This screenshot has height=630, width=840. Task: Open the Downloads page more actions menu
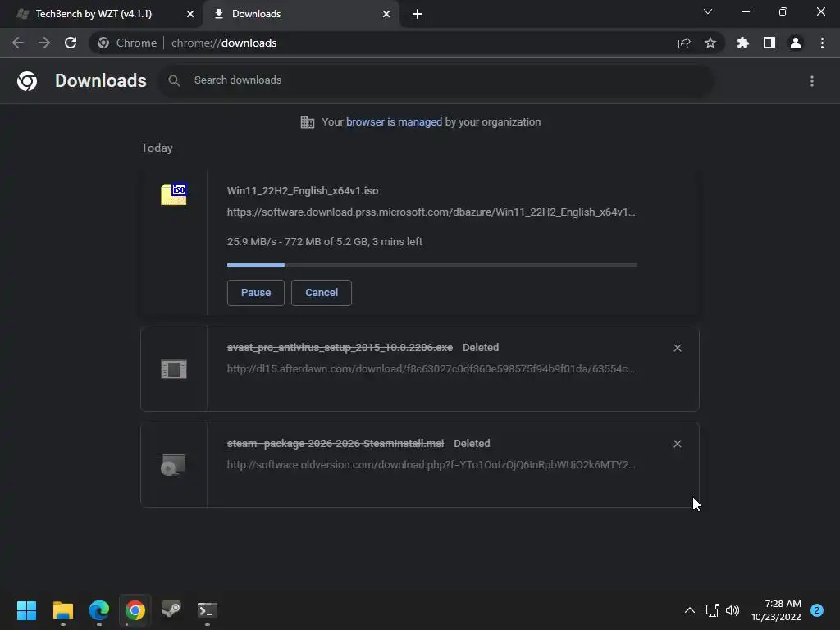tap(812, 81)
